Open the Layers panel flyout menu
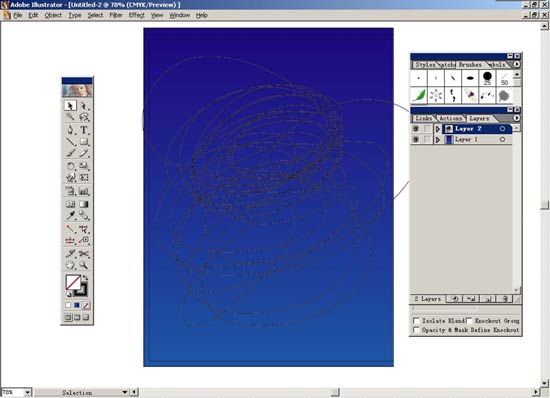This screenshot has height=398, width=550. 516,118
